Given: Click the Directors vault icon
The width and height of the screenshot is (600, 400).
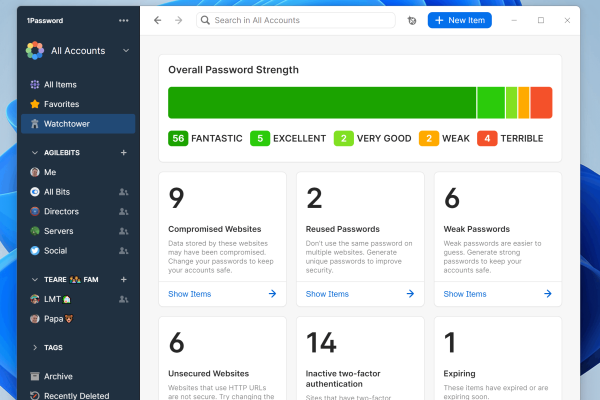Looking at the screenshot, I should (x=35, y=211).
